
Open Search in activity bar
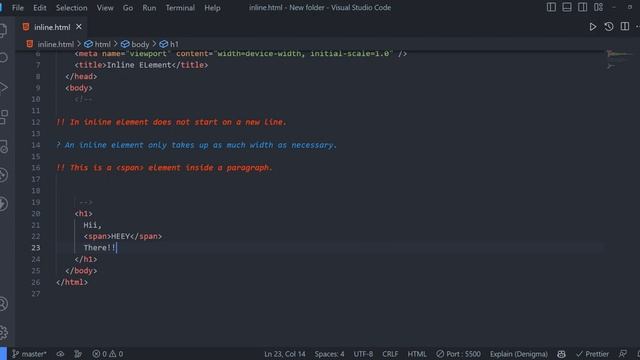tap(4, 58)
